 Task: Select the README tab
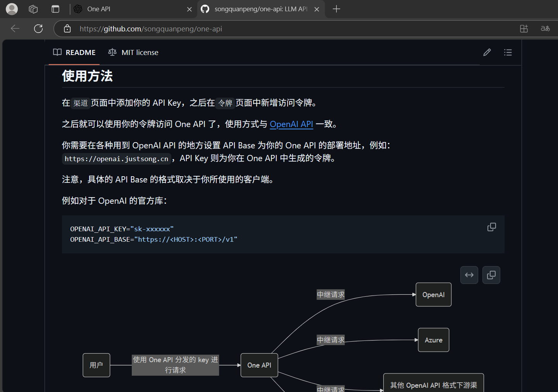74,52
